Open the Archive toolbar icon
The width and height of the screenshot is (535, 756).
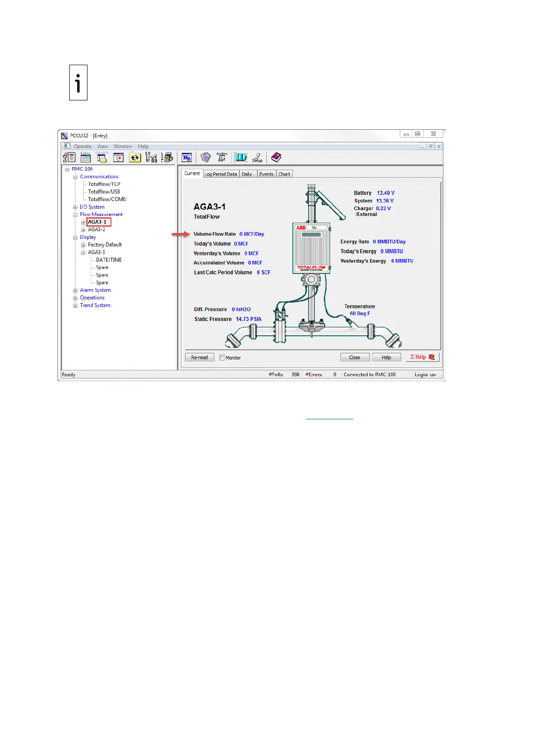[222, 157]
